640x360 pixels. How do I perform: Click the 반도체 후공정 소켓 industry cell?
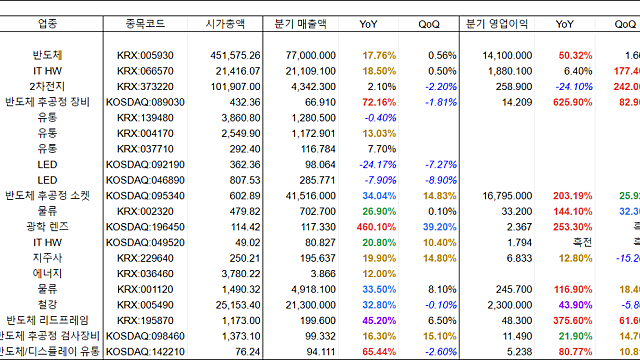click(x=47, y=196)
